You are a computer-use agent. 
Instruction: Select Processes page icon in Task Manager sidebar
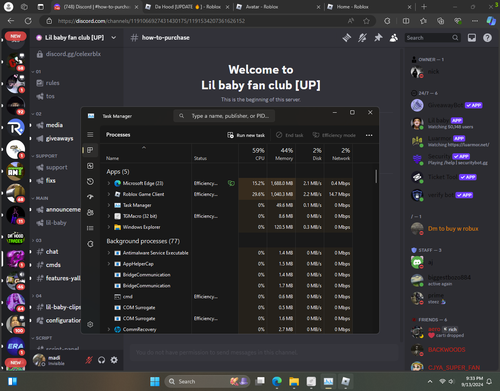pyautogui.click(x=90, y=150)
